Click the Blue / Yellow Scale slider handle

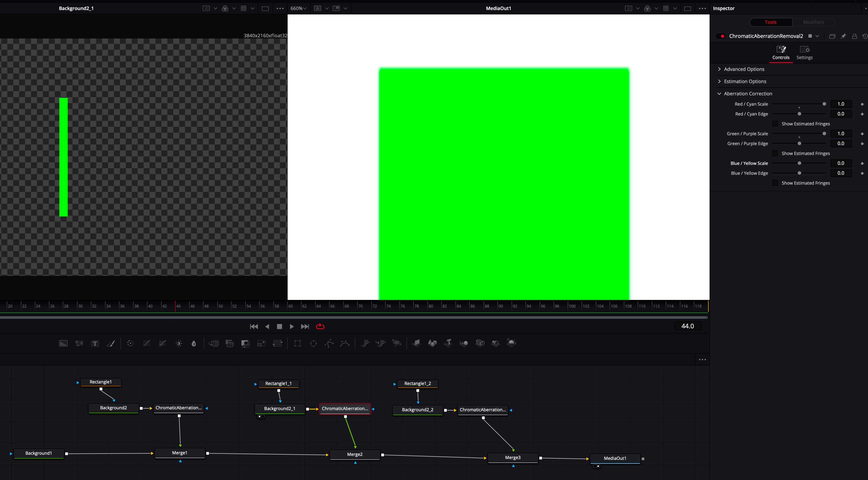(799, 163)
